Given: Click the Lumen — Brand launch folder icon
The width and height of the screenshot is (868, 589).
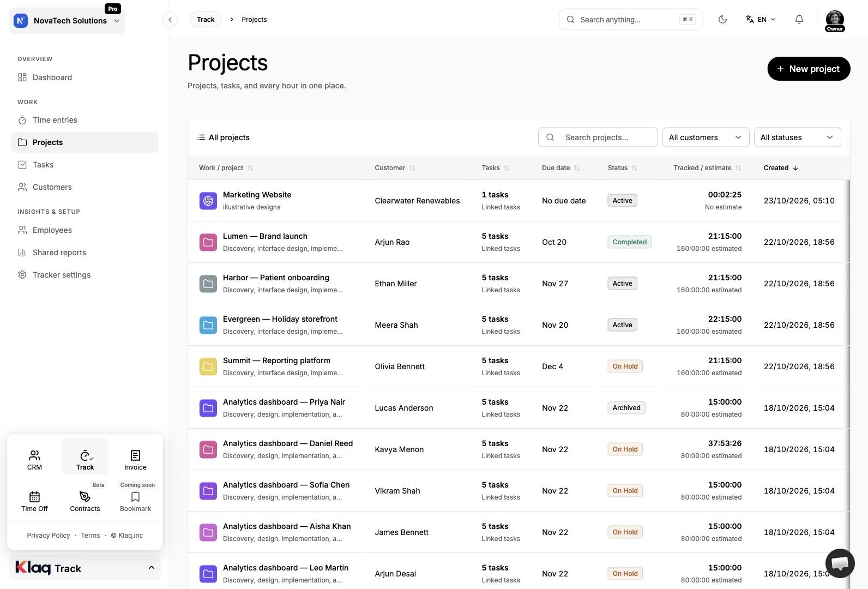Looking at the screenshot, I should coord(208,242).
